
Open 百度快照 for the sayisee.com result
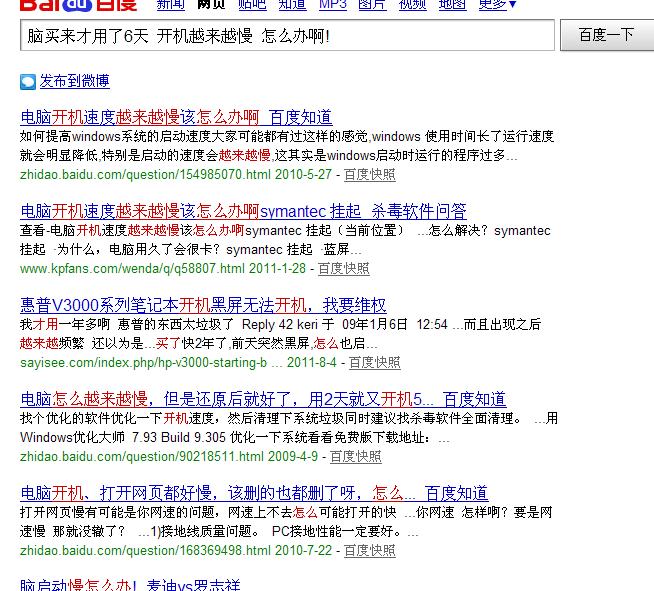pos(375,362)
